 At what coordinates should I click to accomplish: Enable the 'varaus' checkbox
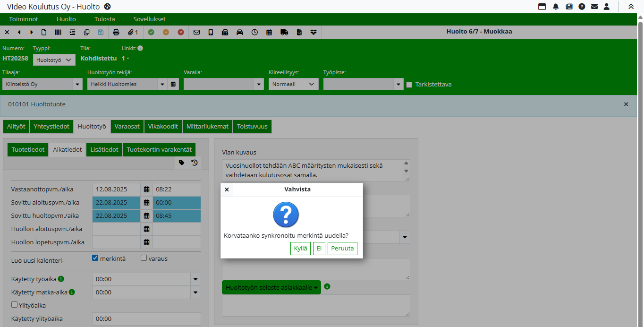(x=144, y=258)
